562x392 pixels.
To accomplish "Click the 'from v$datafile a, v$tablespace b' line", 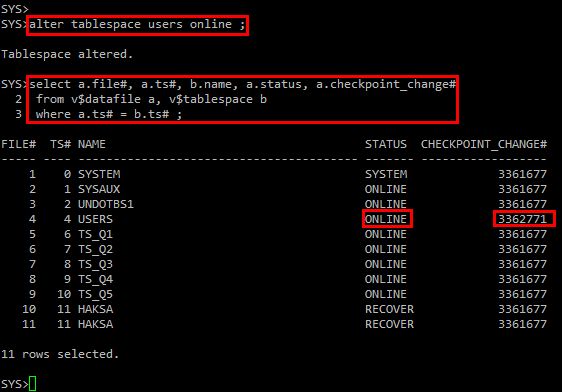I will pyautogui.click(x=151, y=99).
